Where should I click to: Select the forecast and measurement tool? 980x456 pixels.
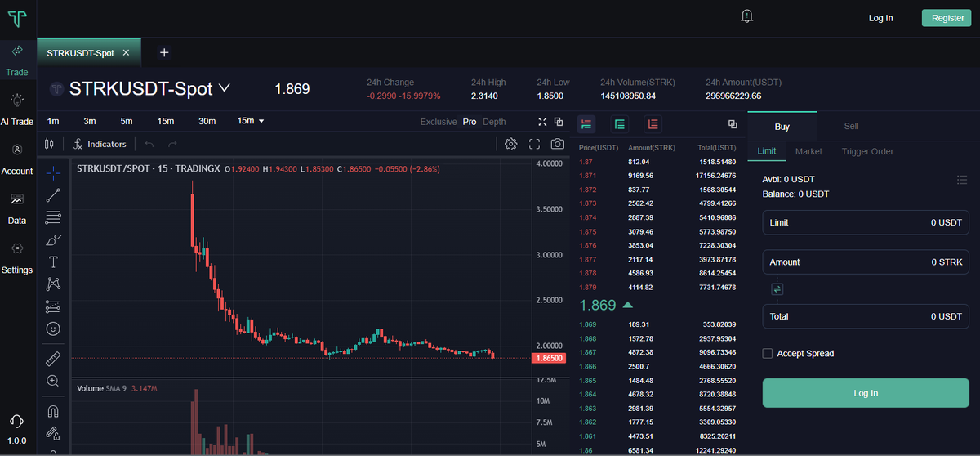point(53,306)
